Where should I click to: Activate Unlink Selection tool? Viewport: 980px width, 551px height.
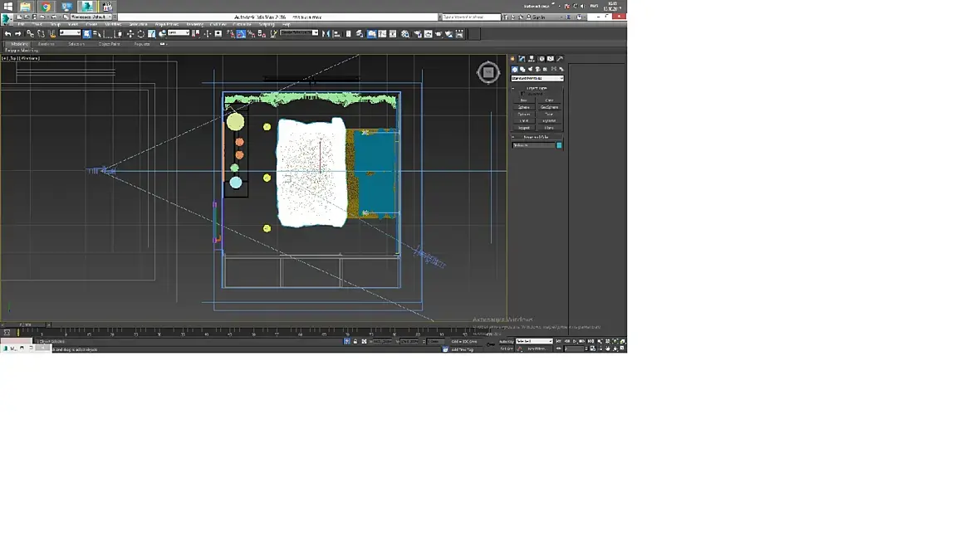point(41,34)
